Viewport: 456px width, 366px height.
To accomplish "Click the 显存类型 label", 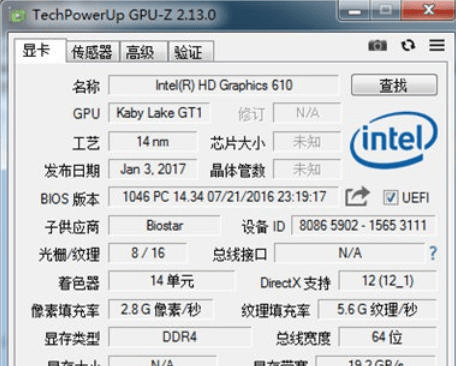I will click(x=72, y=339).
